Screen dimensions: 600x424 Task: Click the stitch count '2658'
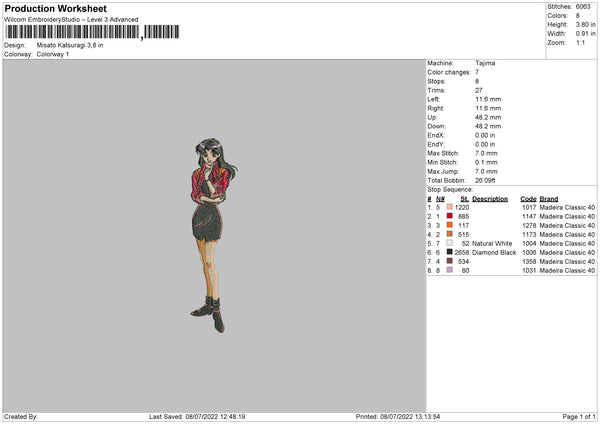click(x=461, y=253)
